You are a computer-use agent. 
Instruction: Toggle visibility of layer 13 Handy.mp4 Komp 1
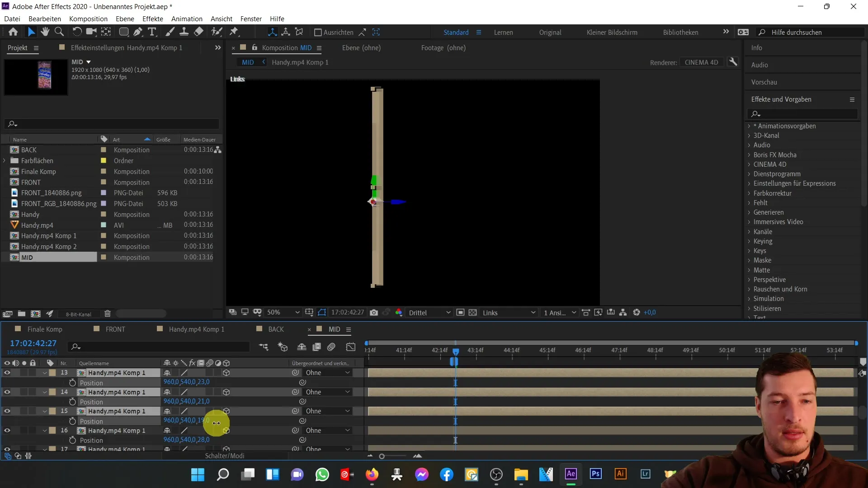(7, 372)
